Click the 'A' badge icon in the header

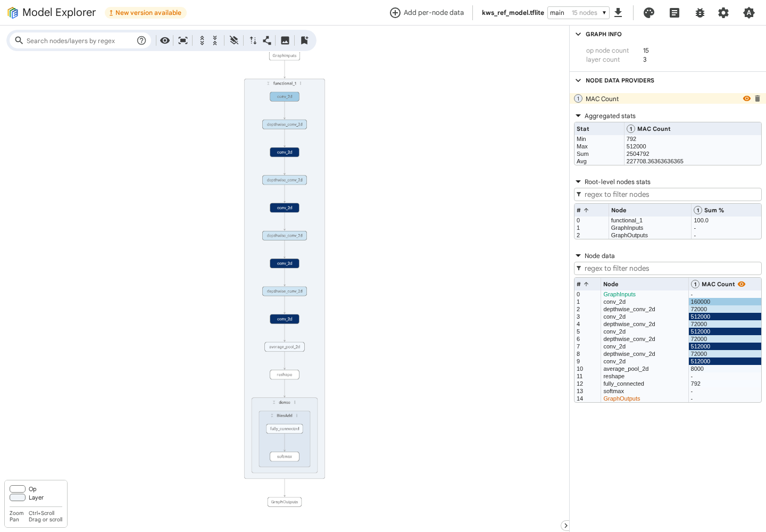[x=749, y=13]
